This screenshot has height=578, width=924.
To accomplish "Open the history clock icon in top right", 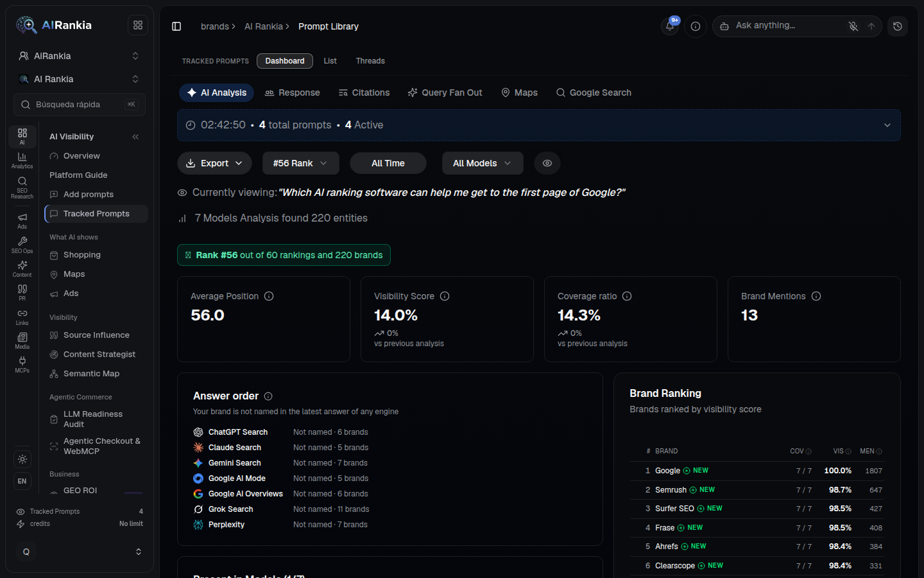I will (x=898, y=26).
